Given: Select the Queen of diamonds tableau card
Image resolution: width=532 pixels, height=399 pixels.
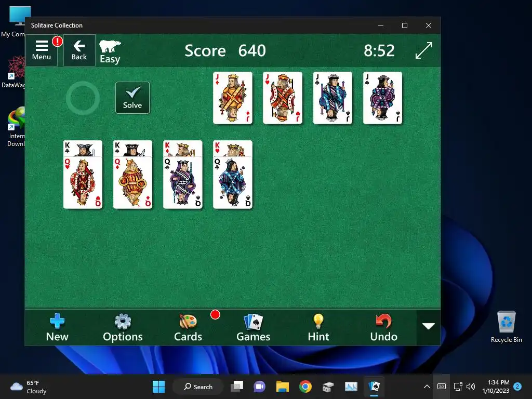Looking at the screenshot, I should (132, 182).
